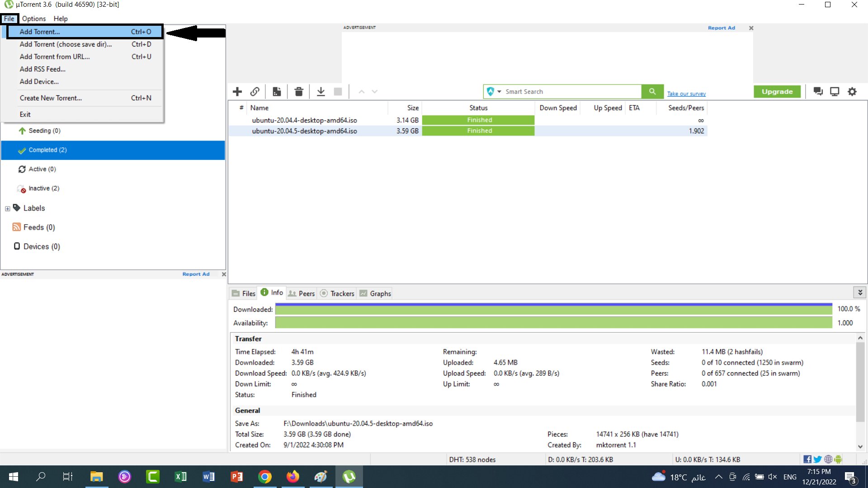
Task: Expand the Labels tree node
Action: coord(7,209)
